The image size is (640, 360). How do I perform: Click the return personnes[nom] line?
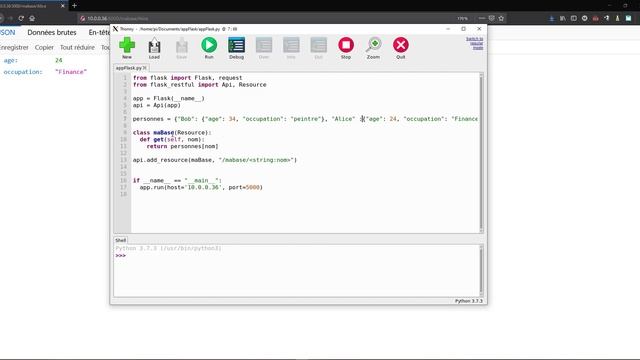[182, 146]
